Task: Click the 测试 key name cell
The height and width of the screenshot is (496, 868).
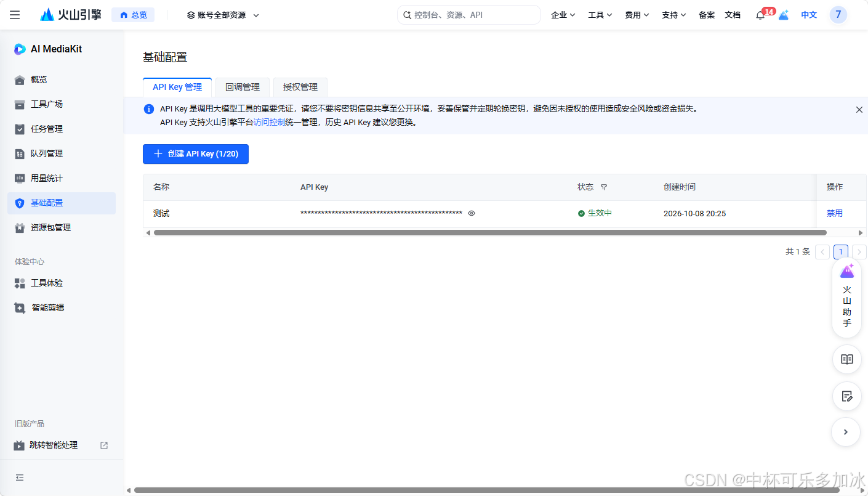Action: [x=161, y=213]
